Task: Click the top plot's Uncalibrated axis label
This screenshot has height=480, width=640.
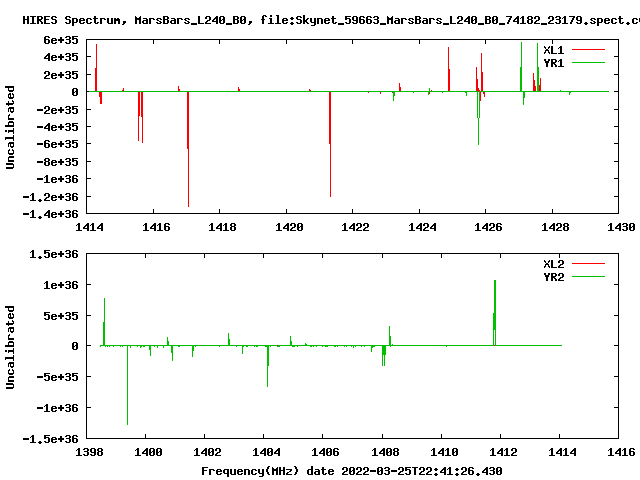Action: pos(10,127)
